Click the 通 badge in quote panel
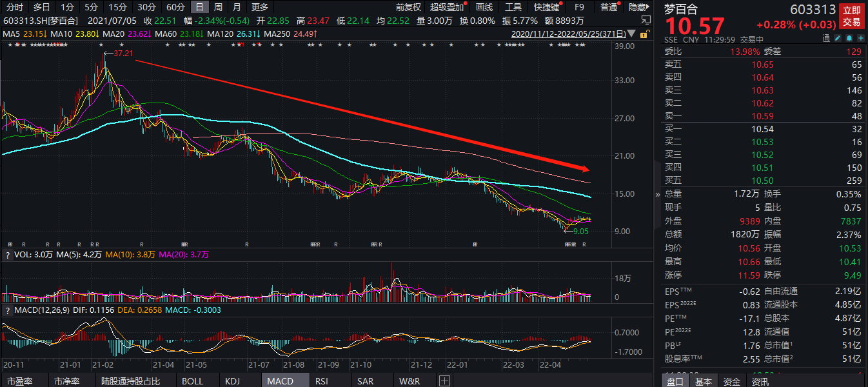 pyautogui.click(x=826, y=39)
